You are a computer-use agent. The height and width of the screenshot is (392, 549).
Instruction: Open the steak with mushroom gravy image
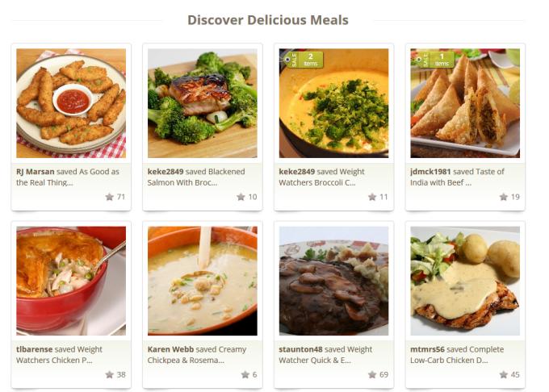(x=333, y=281)
